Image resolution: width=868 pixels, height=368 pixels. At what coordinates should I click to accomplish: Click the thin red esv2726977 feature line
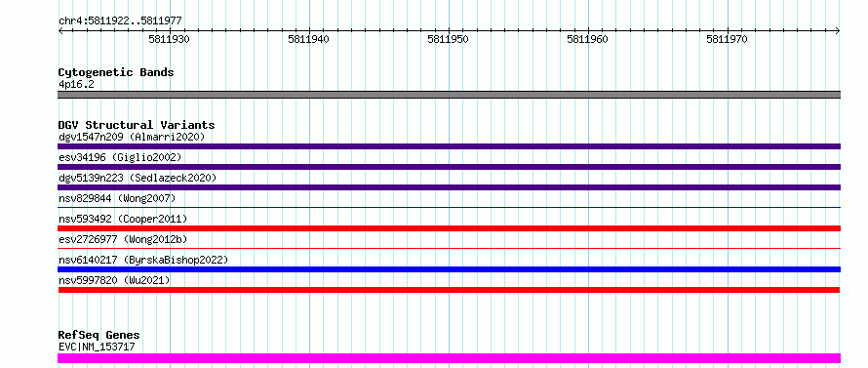(449, 249)
